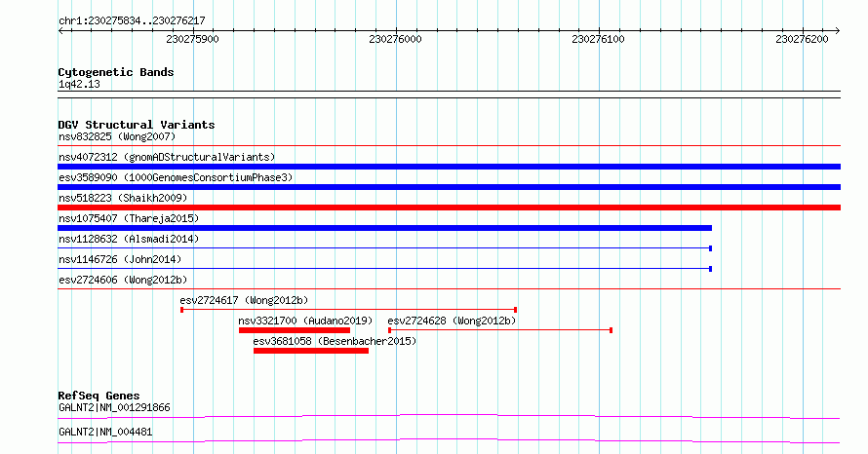Image resolution: width=868 pixels, height=454 pixels.
Task: Open variant esv2724606 (Wong2012b) label
Action: (123, 280)
